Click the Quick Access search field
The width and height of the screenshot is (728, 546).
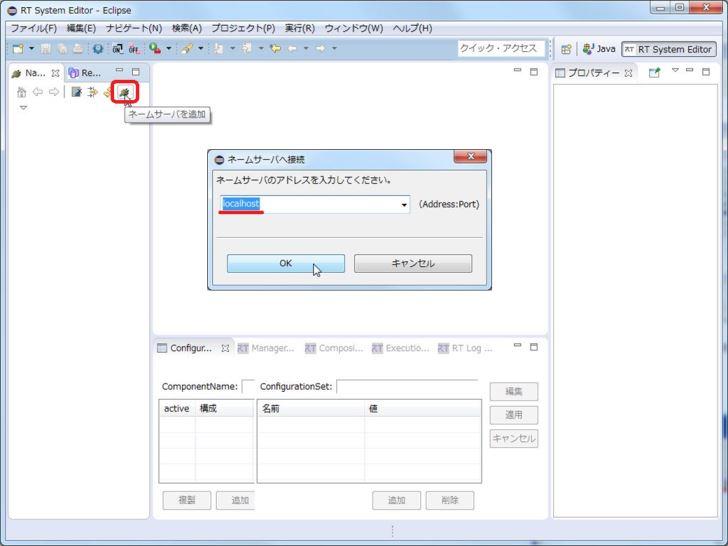coord(500,48)
